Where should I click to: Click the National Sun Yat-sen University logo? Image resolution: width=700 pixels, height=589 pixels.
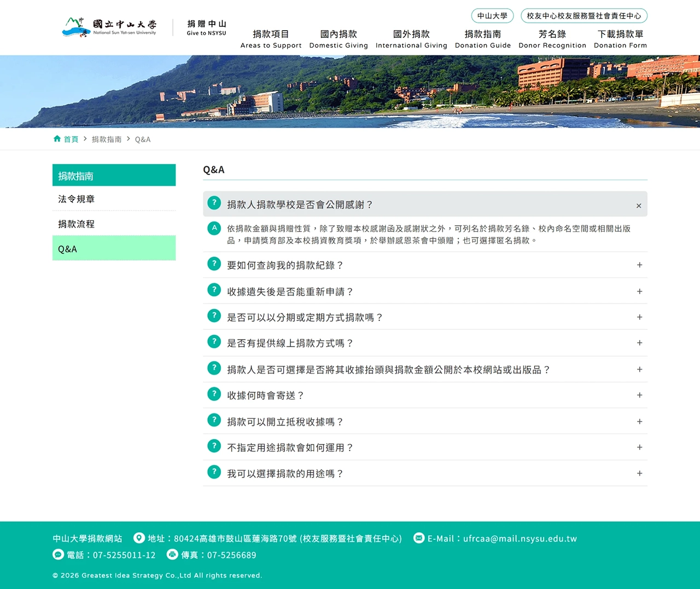pyautogui.click(x=109, y=26)
